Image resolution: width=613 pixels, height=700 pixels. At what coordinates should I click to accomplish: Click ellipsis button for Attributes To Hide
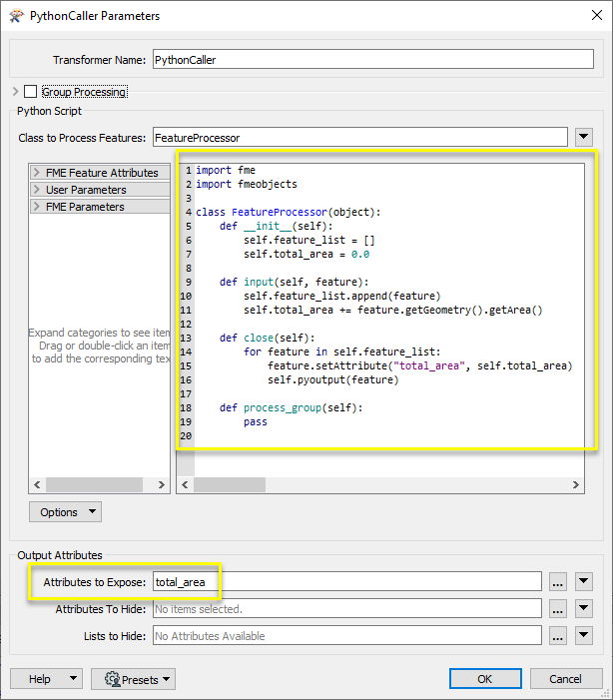tap(557, 608)
